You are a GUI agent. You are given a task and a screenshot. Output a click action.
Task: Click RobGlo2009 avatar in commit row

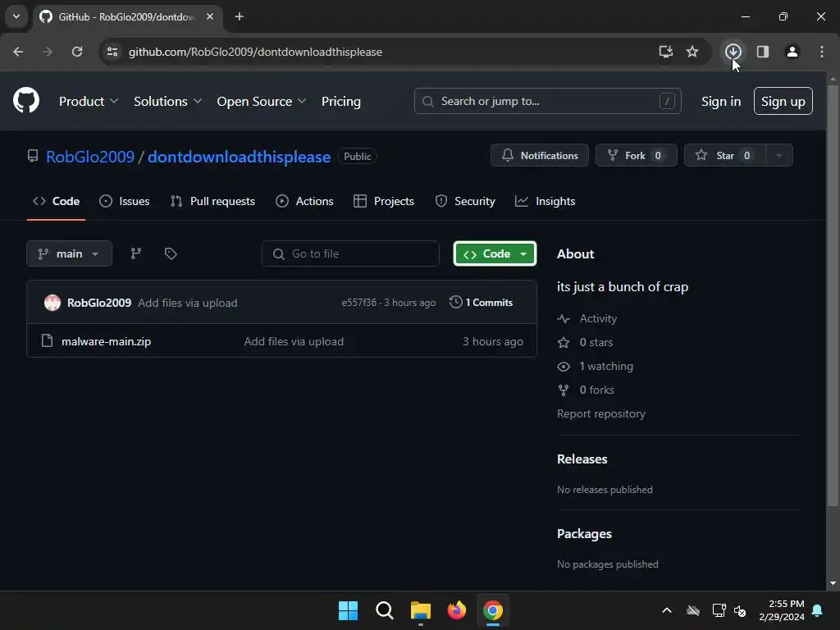52,303
